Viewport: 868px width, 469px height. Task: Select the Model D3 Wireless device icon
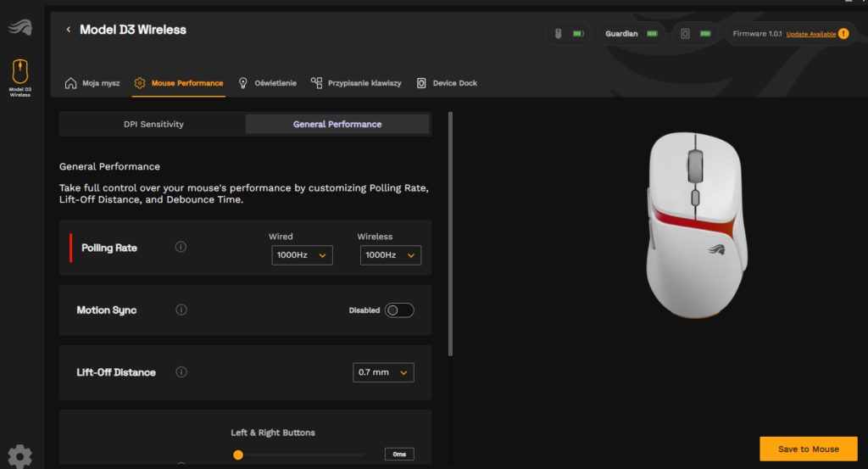pos(19,71)
